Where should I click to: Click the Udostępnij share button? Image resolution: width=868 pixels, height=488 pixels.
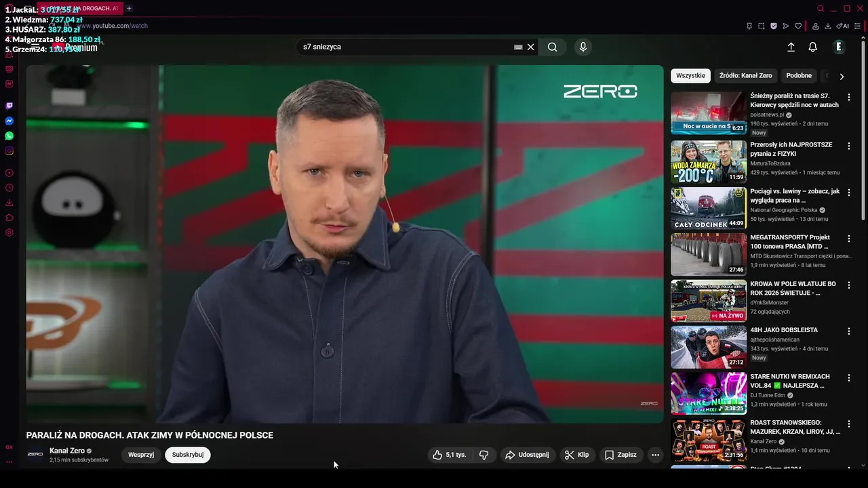[x=527, y=455]
